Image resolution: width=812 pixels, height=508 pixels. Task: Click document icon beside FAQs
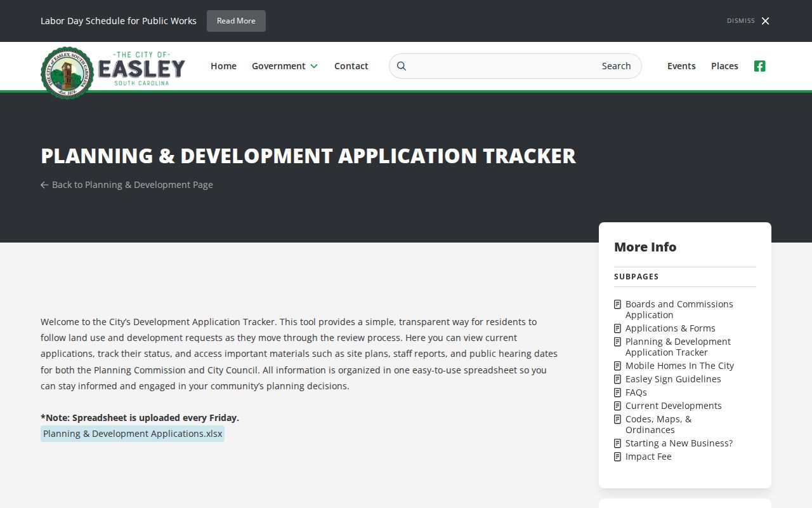[x=618, y=392]
